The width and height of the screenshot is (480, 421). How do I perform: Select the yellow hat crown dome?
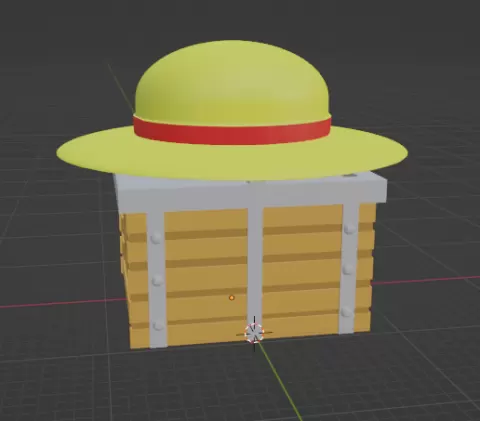point(232,83)
